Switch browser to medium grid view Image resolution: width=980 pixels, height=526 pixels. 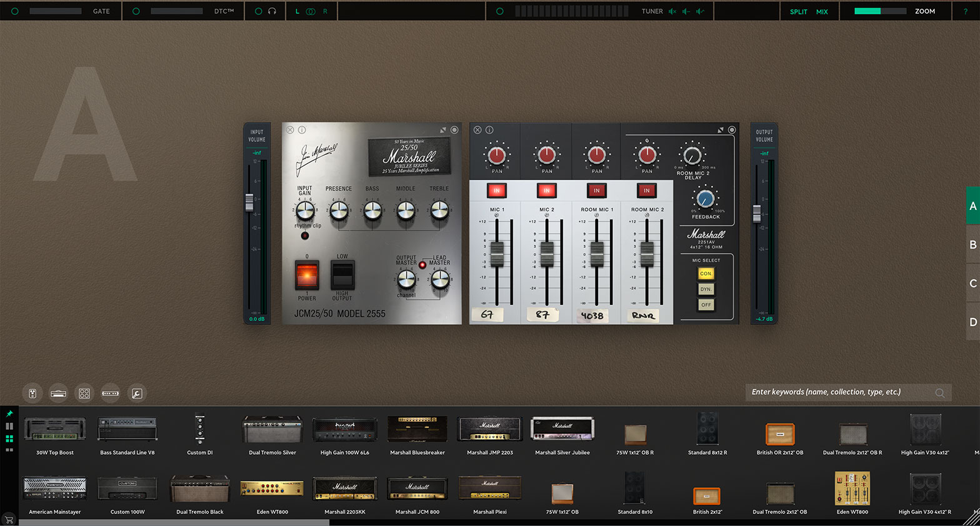9,439
